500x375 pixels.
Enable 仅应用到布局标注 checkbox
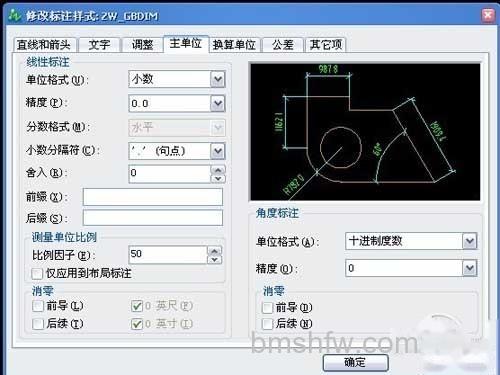point(37,274)
